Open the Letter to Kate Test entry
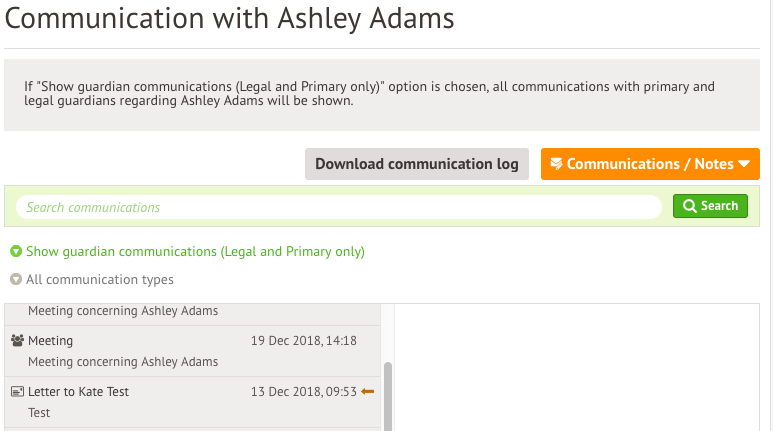773x431 pixels. (x=192, y=402)
